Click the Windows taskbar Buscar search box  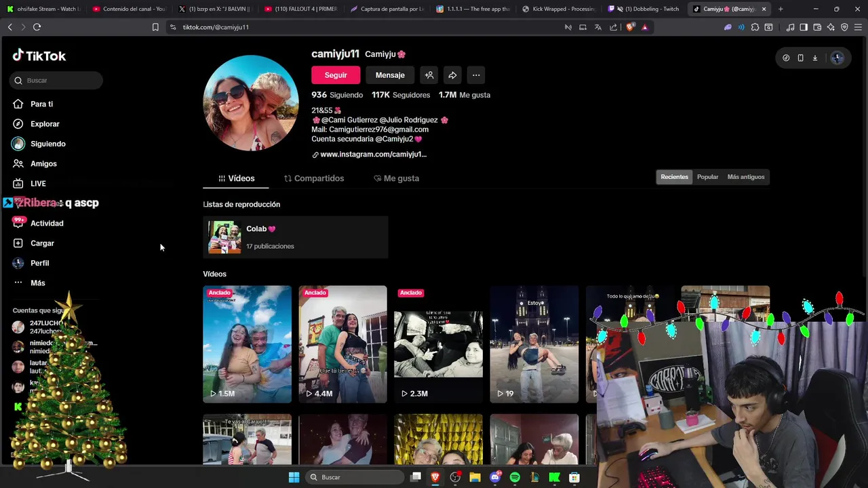[356, 477]
